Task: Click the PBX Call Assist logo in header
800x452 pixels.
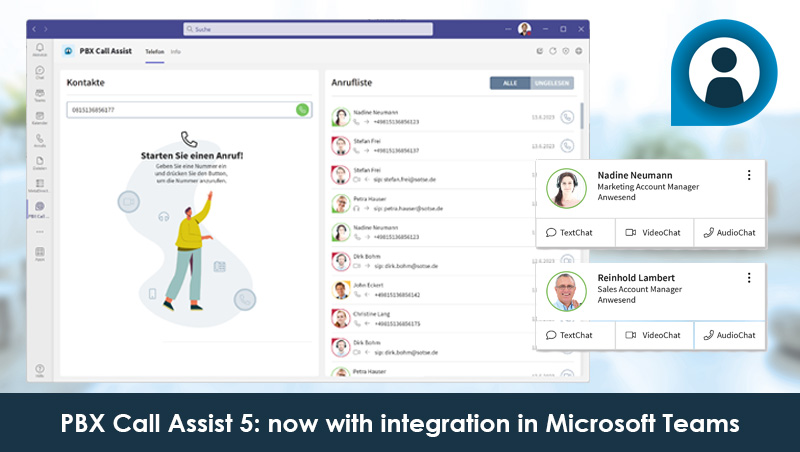Action: click(x=68, y=51)
